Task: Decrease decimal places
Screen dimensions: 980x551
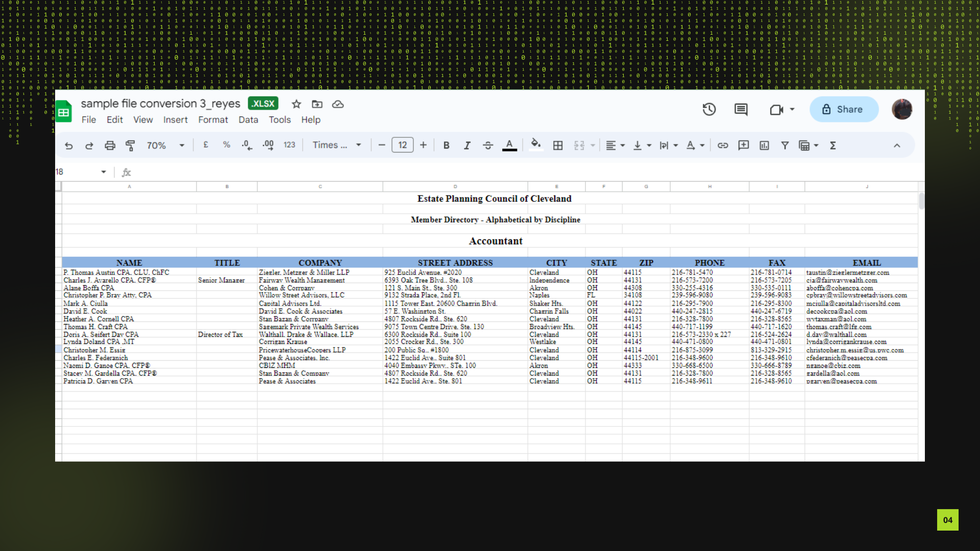Action: [x=247, y=145]
